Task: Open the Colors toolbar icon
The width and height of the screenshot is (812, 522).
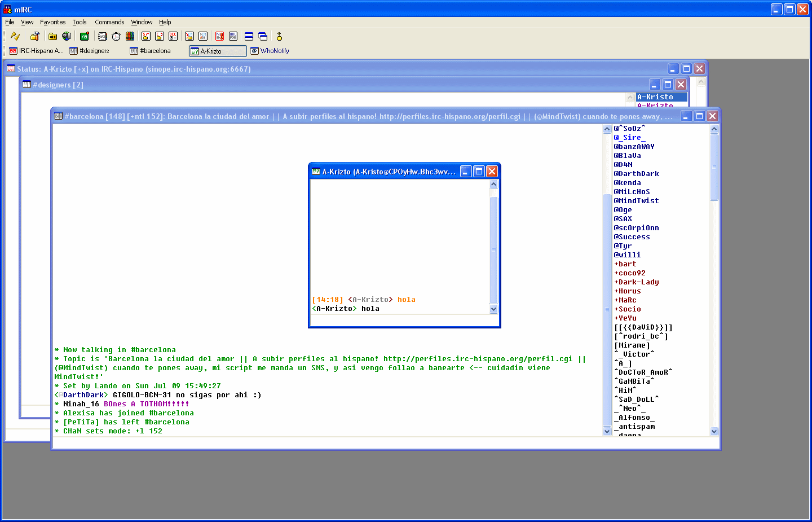Action: pyautogui.click(x=130, y=36)
